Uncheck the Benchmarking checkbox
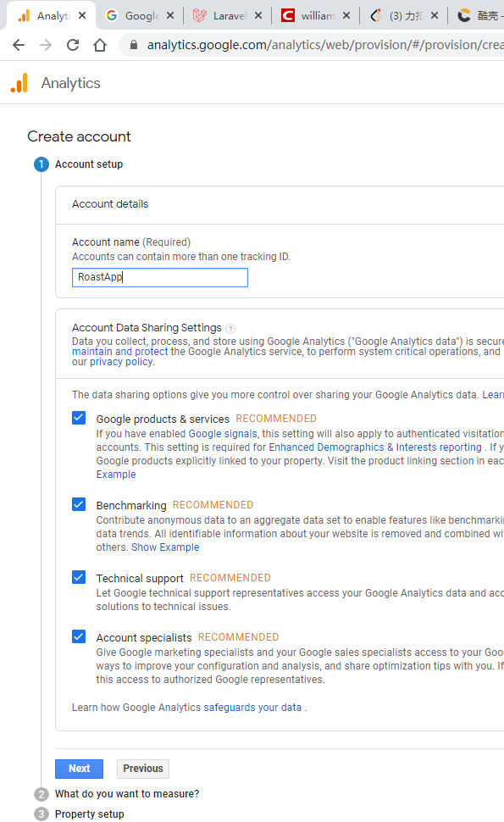 coord(78,504)
